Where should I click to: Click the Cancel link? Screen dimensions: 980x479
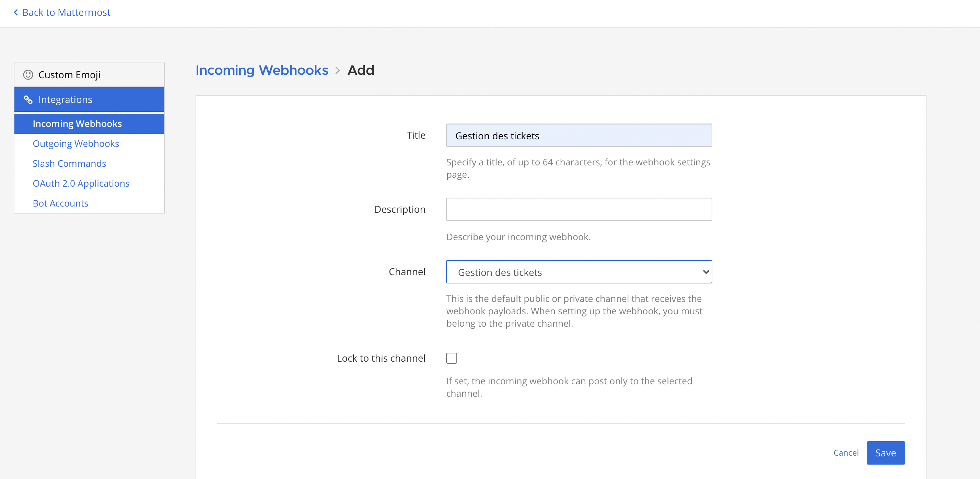coord(846,453)
